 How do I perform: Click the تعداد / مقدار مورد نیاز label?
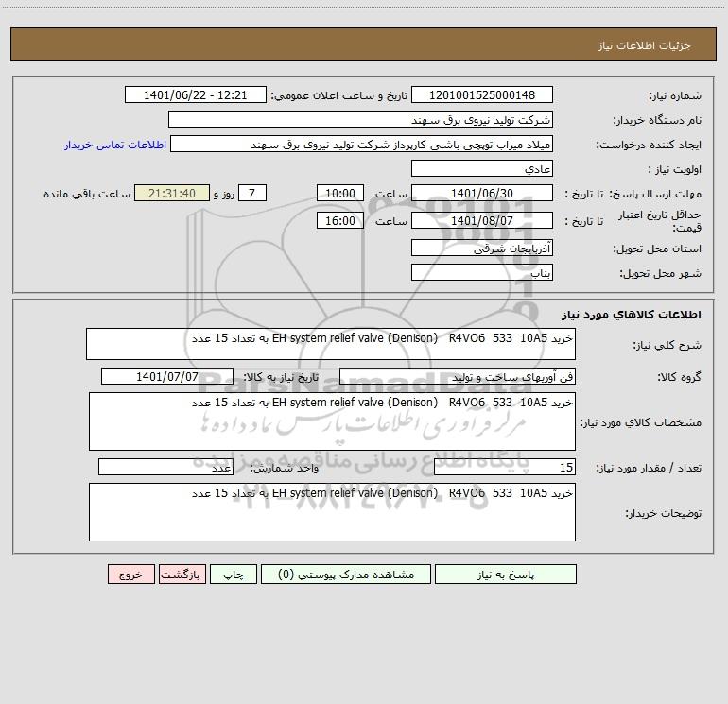click(649, 468)
